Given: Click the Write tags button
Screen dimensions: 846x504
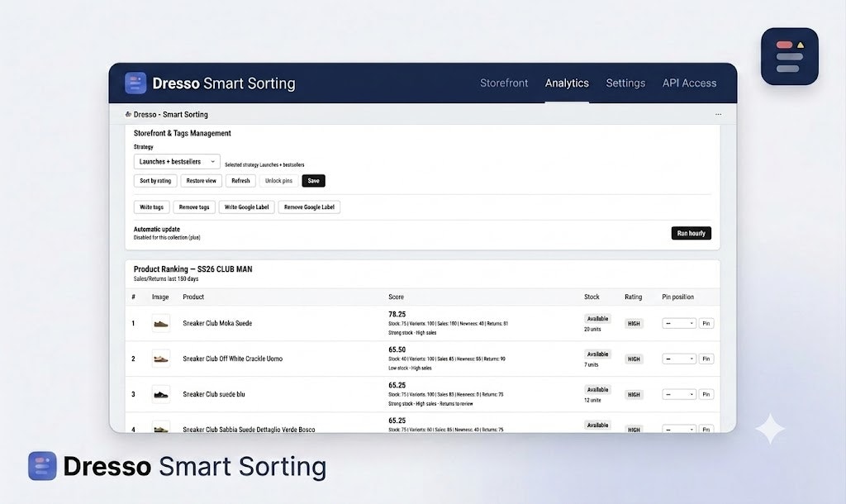Looking at the screenshot, I should (152, 207).
